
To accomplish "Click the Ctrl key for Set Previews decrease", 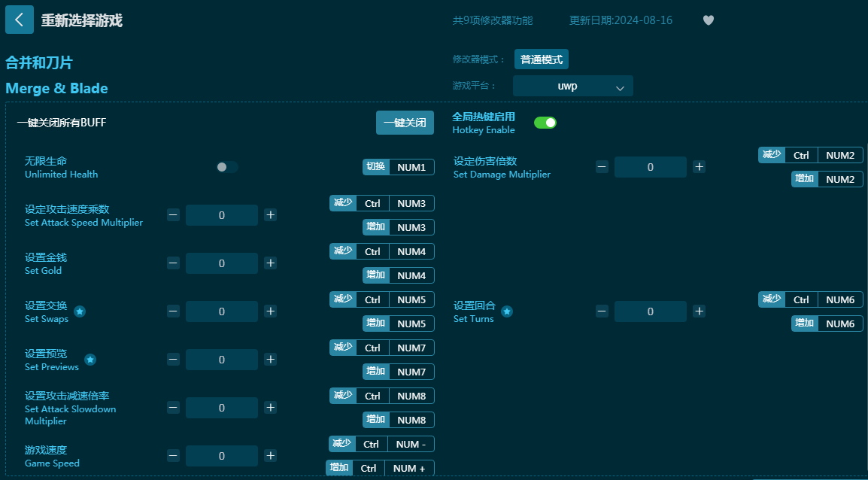I will (x=372, y=348).
